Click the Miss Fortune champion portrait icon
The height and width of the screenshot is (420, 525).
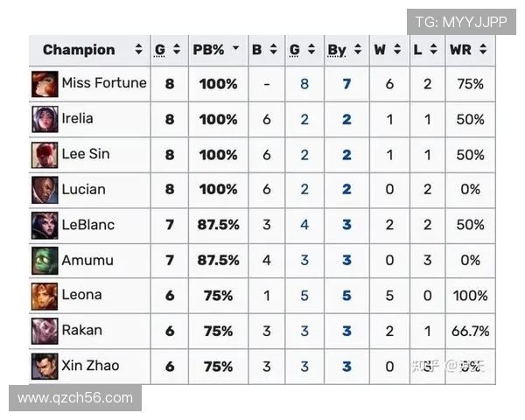click(45, 85)
